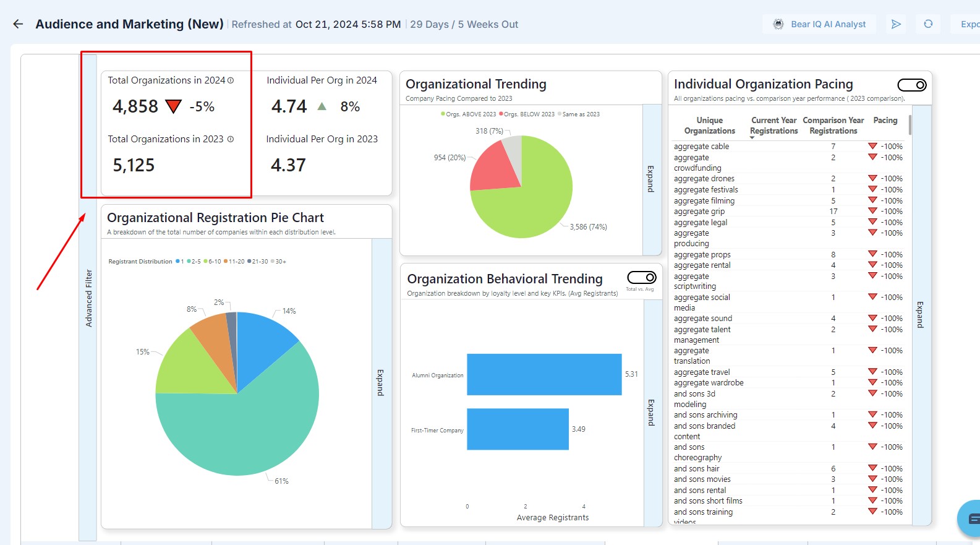
Task: Expand the Organizational Trending chart
Action: (651, 179)
